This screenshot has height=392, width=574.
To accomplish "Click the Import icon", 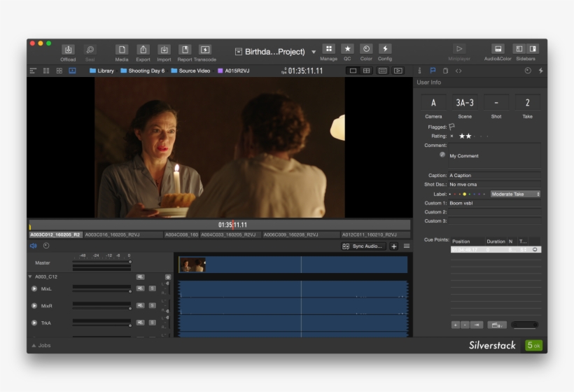I will pos(164,50).
